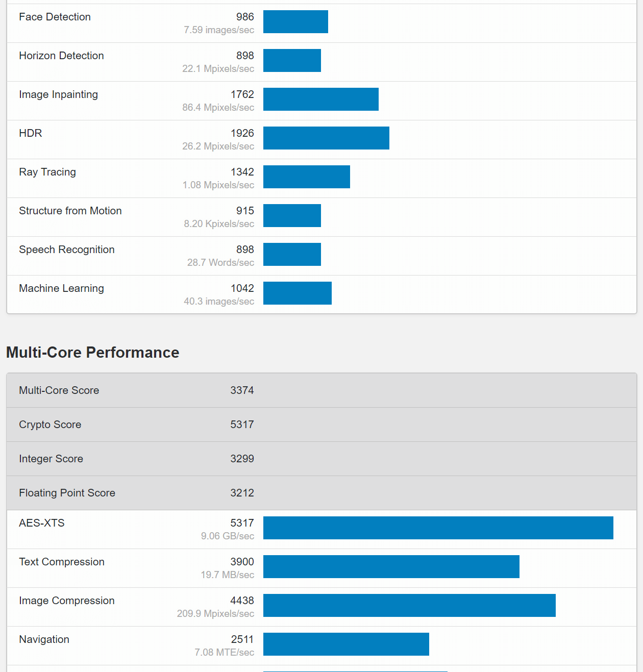This screenshot has height=672, width=643.
Task: Click the Navigation benchmark label
Action: coord(44,639)
